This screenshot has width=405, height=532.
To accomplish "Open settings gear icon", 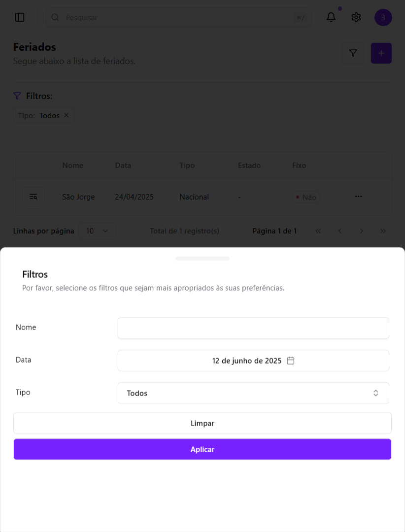I will point(356,17).
